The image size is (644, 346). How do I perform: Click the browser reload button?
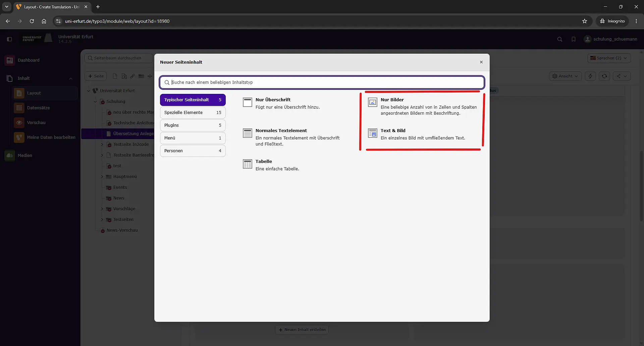click(x=32, y=21)
